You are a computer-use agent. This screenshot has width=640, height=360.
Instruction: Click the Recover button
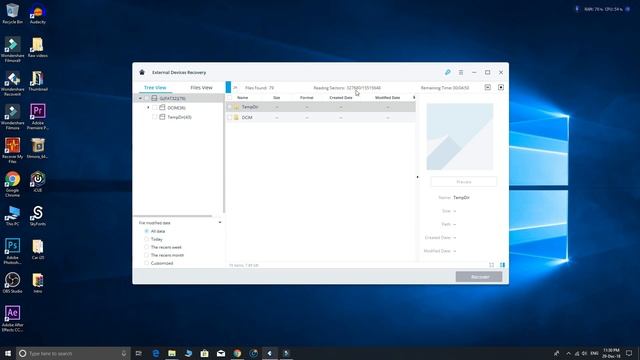pos(479,277)
